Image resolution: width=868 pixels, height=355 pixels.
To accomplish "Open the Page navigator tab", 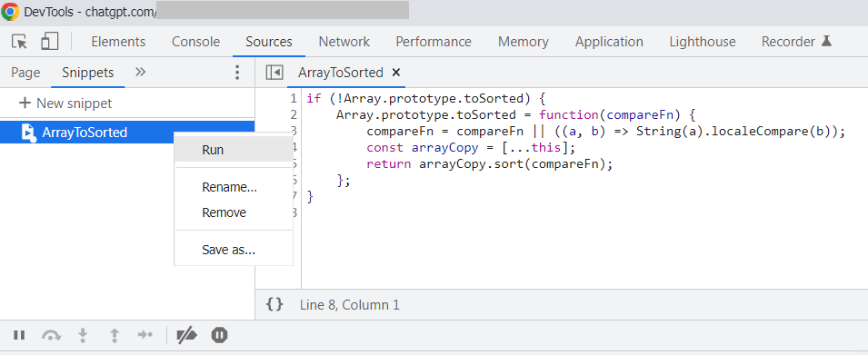I will tap(25, 73).
